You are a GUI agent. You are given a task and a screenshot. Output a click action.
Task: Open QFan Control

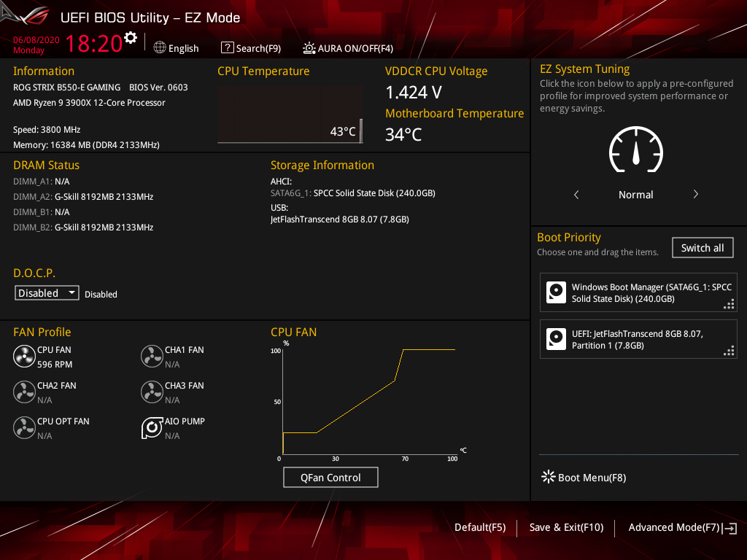[x=330, y=477]
